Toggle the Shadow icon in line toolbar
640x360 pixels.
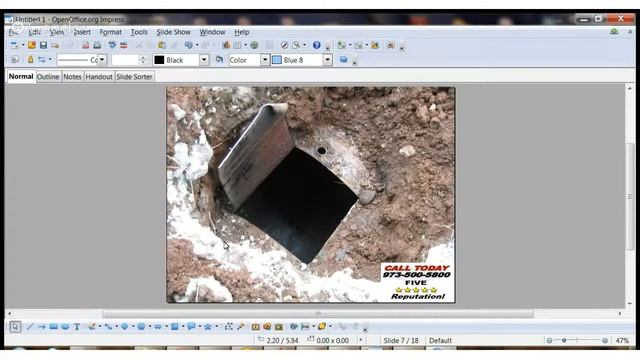click(344, 60)
